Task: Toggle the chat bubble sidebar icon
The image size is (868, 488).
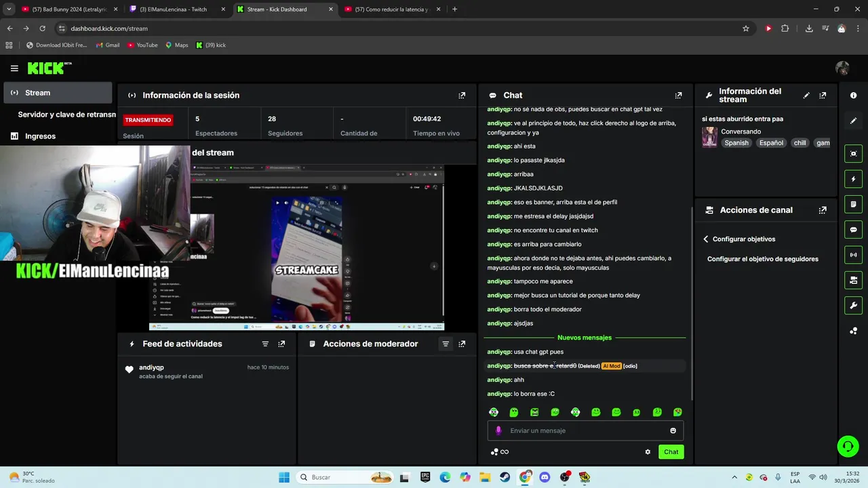Action: click(x=854, y=230)
